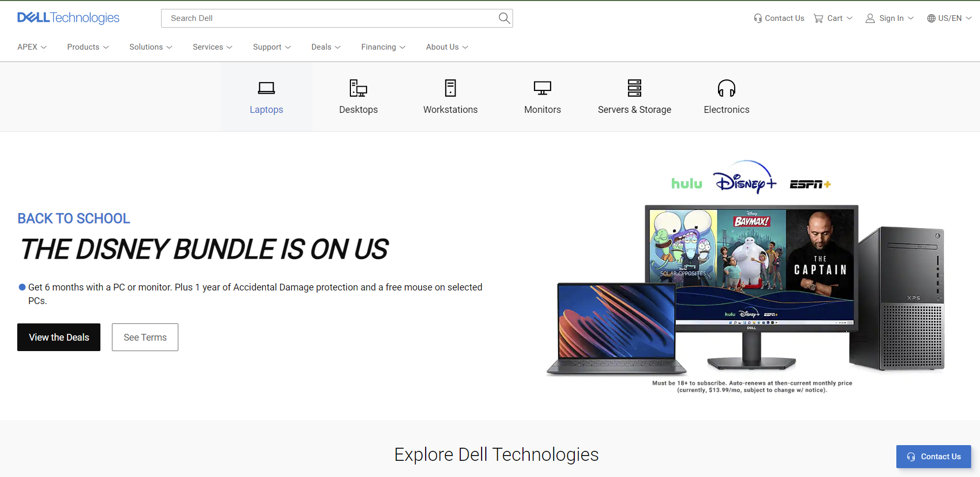
Task: Expand the Products dropdown menu
Action: click(x=87, y=47)
